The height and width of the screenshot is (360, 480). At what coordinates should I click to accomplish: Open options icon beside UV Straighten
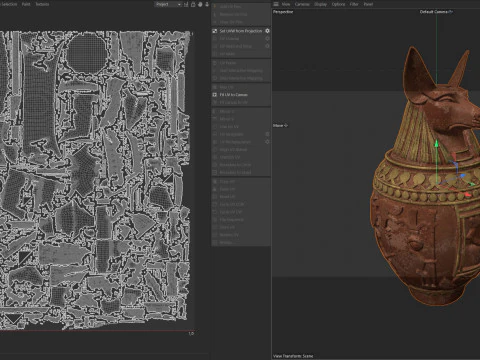267,134
